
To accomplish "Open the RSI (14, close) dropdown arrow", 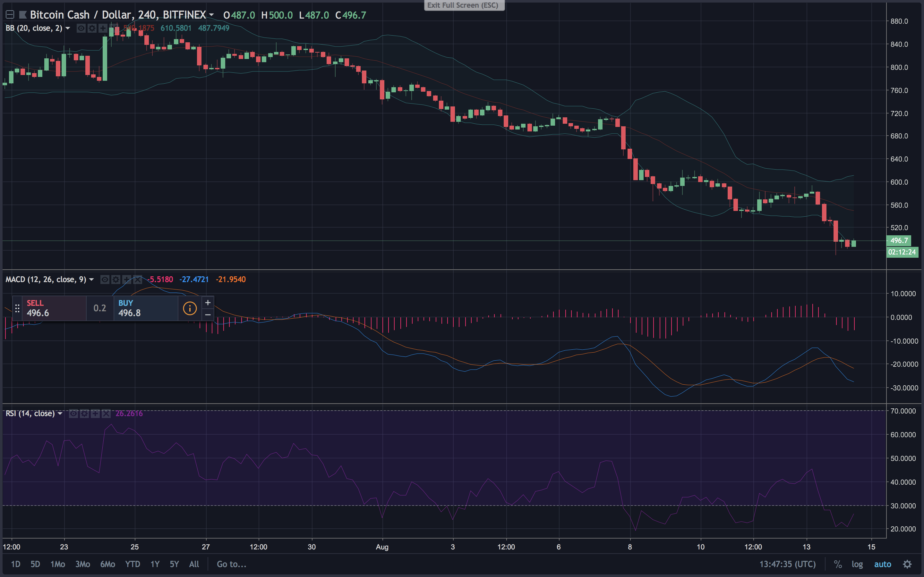I will tap(60, 414).
